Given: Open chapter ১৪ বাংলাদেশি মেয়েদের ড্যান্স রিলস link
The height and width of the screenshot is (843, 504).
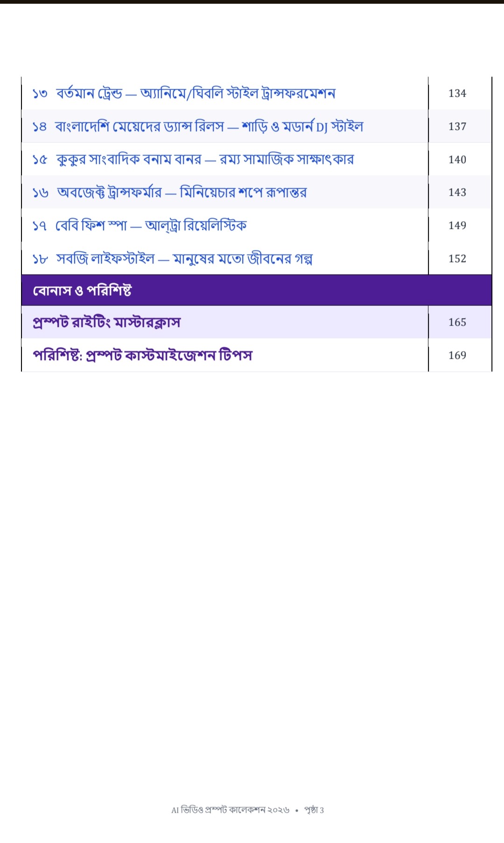Looking at the screenshot, I should [198, 127].
